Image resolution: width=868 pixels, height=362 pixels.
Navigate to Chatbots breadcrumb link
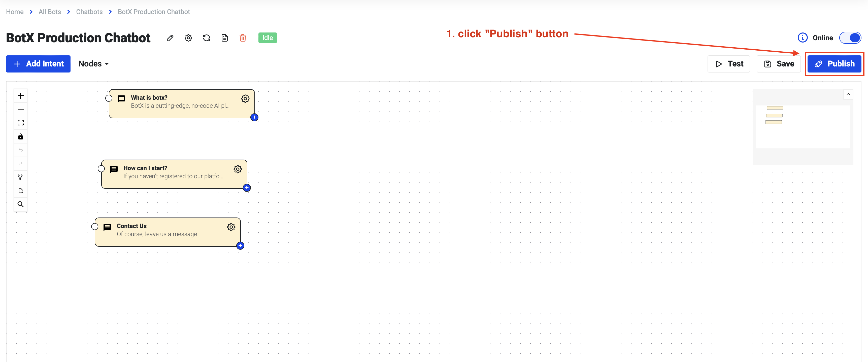90,12
